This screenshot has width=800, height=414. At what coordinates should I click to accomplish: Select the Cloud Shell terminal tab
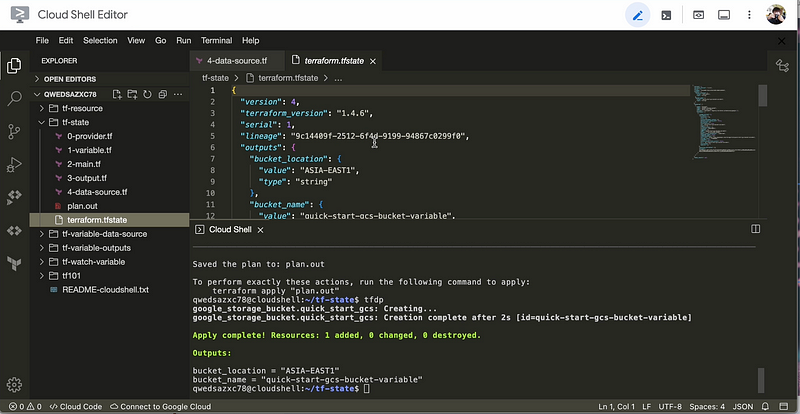(x=230, y=230)
